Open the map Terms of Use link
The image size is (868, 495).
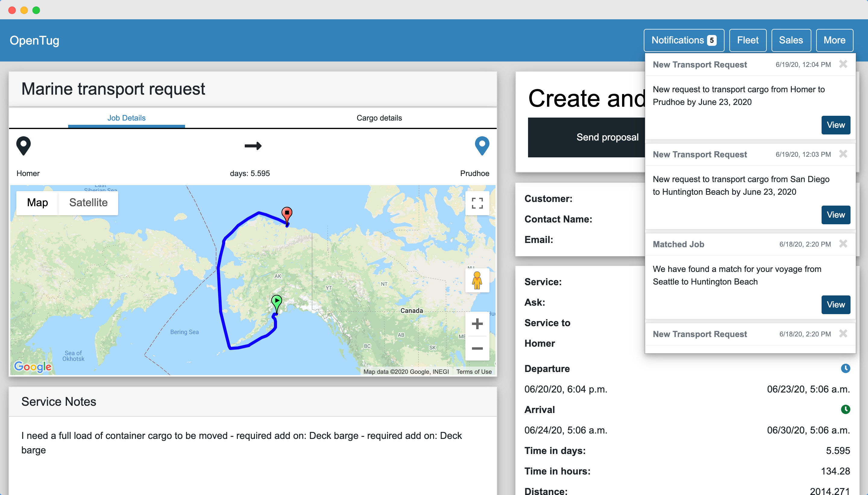[474, 372]
